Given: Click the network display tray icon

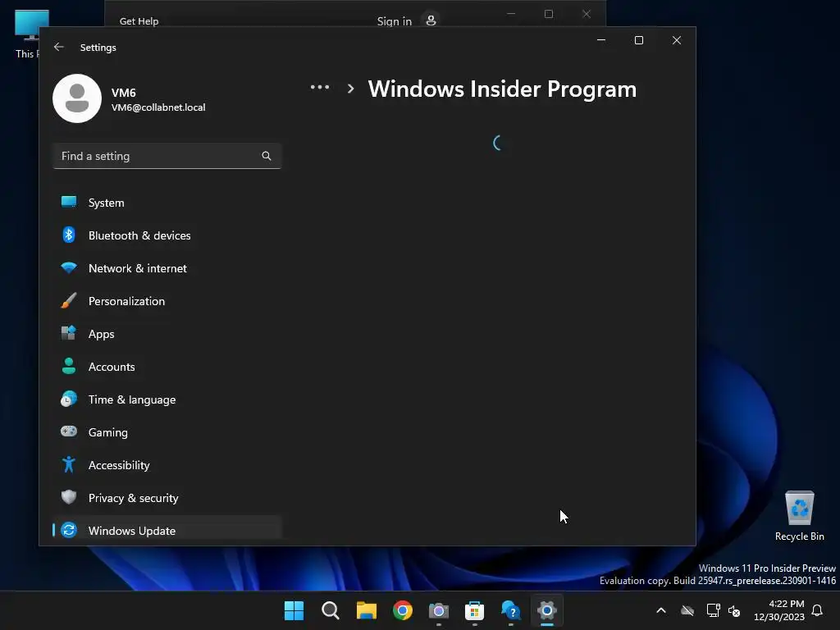Looking at the screenshot, I should (x=713, y=610).
